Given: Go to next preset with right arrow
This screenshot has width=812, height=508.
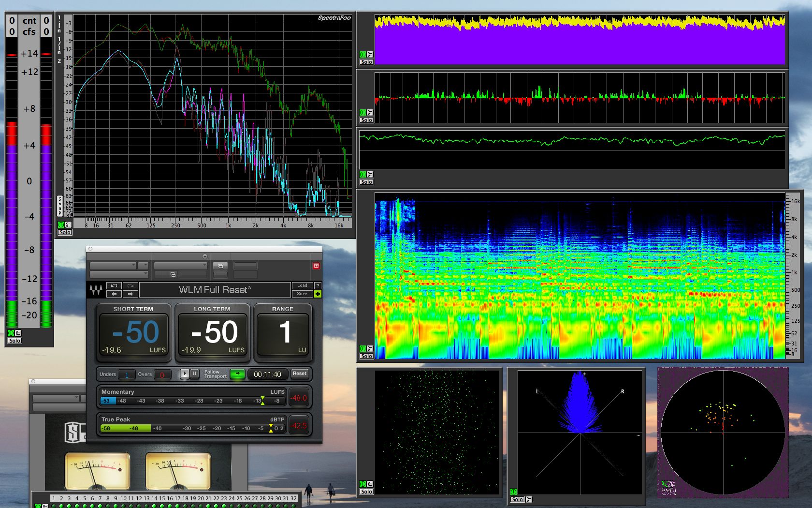Looking at the screenshot, I should pyautogui.click(x=130, y=294).
